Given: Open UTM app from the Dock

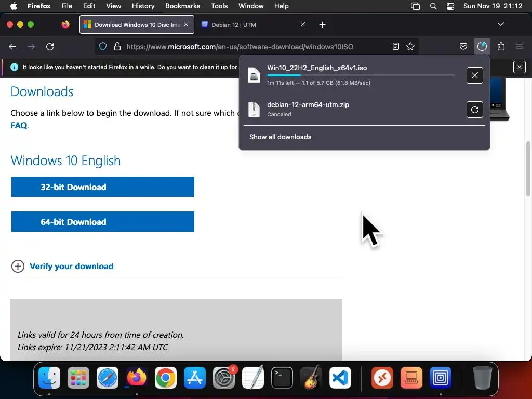Looking at the screenshot, I should click(441, 378).
